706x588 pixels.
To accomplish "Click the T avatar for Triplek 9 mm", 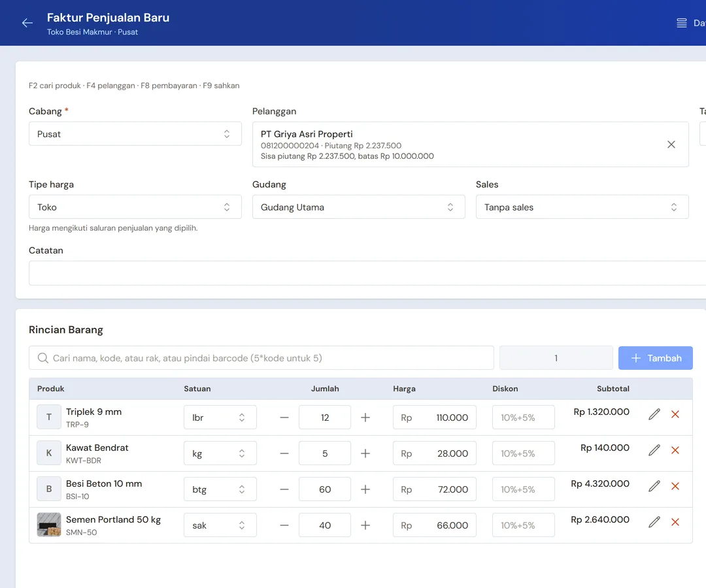I will 48,417.
